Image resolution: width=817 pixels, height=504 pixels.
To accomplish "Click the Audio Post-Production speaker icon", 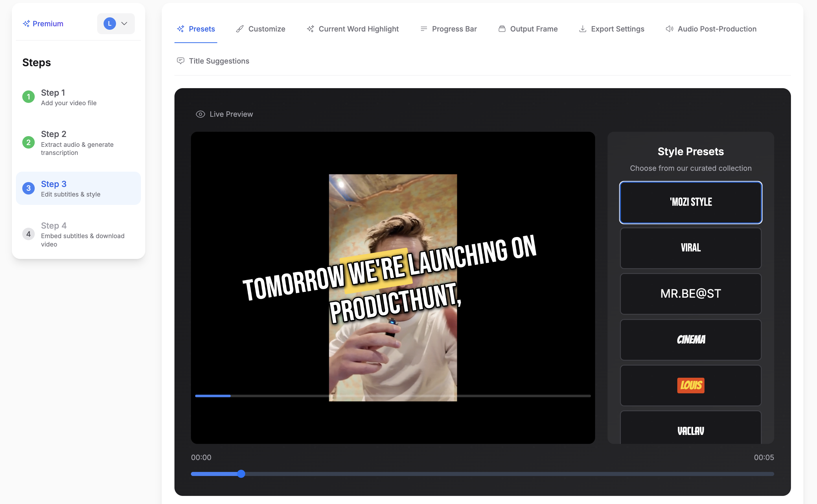I will pyautogui.click(x=669, y=29).
